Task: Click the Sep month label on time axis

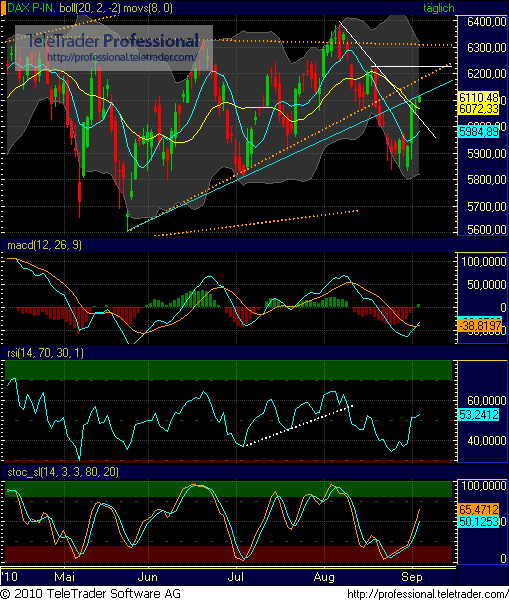Action: pos(412,577)
